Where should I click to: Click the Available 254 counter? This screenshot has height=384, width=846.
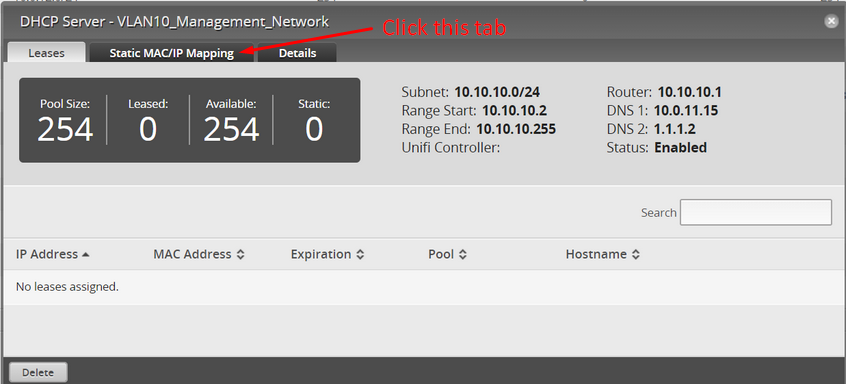(x=231, y=120)
